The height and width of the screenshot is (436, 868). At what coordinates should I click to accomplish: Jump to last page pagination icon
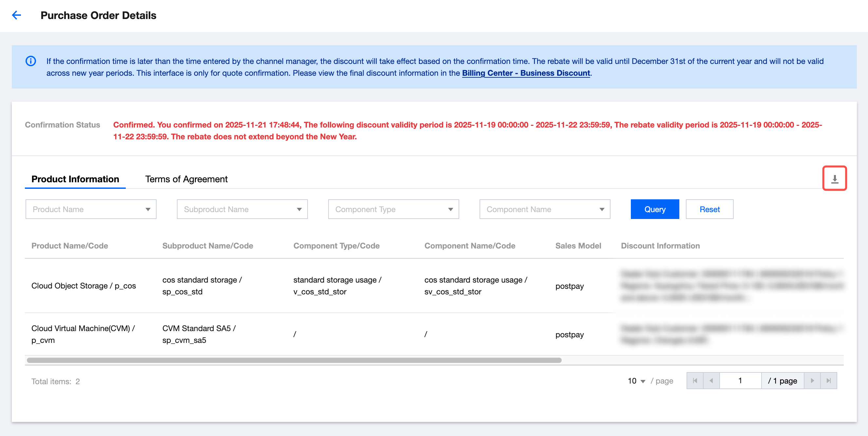pos(829,380)
